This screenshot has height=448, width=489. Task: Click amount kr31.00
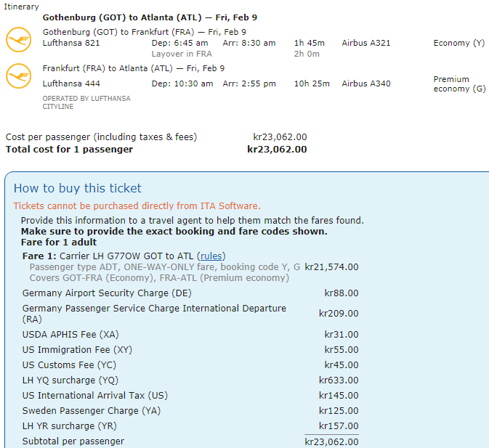(x=342, y=335)
